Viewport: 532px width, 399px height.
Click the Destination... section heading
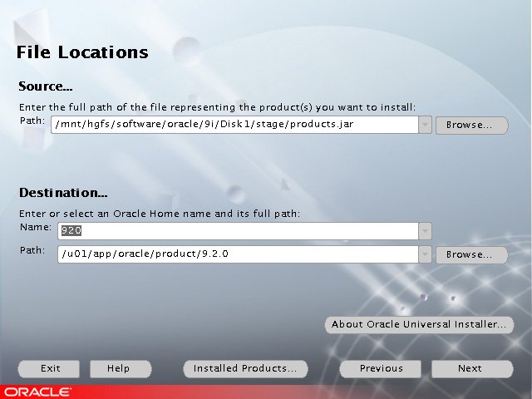point(63,193)
